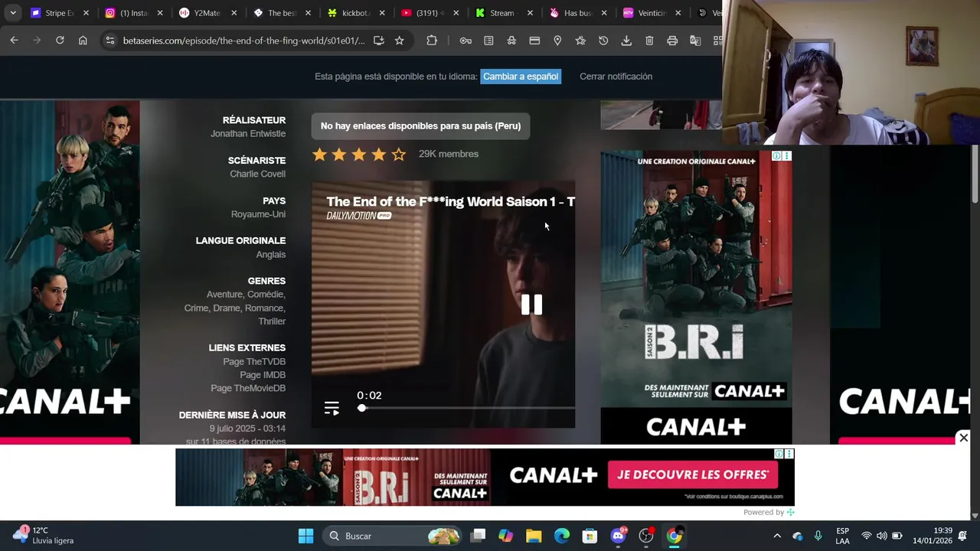The height and width of the screenshot is (551, 980).
Task: Click 'JE DECOUVRE LES OFFRES' banner button
Action: click(x=693, y=474)
